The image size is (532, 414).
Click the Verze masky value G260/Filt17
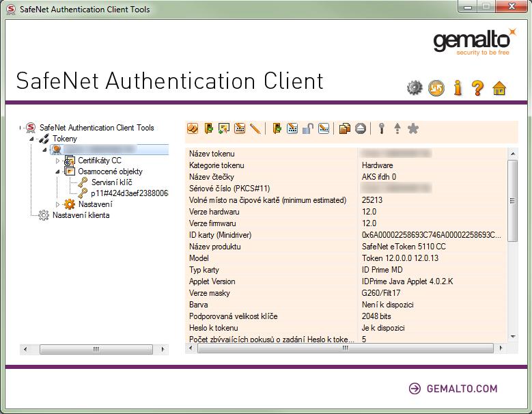coord(380,293)
